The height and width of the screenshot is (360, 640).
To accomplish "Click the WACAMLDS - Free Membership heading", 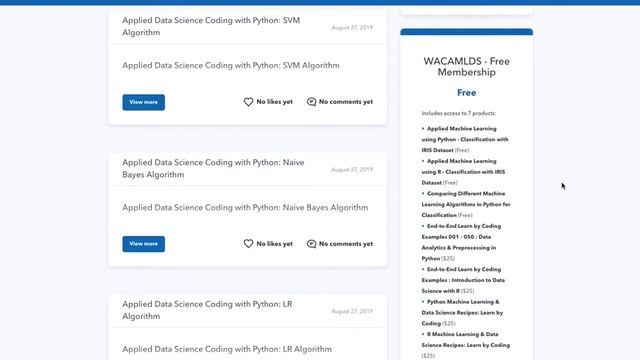I will [x=467, y=67].
